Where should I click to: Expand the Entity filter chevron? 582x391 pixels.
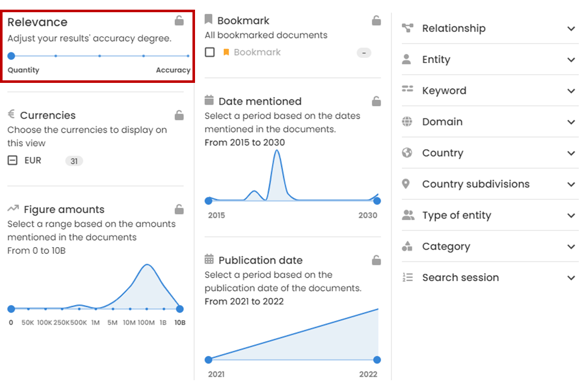[571, 60]
